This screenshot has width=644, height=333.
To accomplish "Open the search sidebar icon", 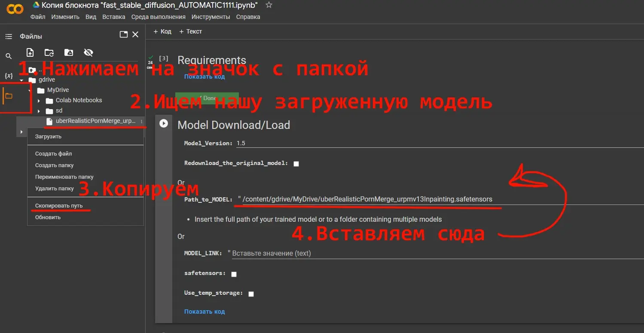I will pos(9,56).
